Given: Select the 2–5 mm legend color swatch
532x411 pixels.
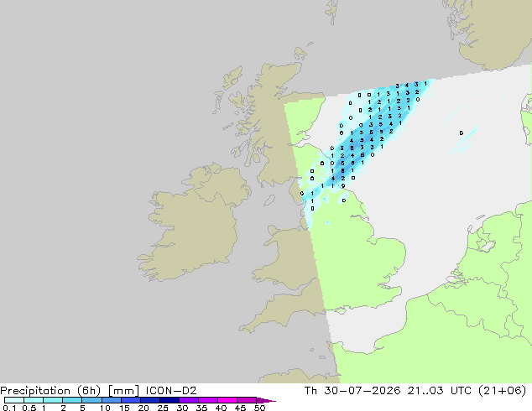Looking at the screenshot, I should pyautogui.click(x=72, y=400).
